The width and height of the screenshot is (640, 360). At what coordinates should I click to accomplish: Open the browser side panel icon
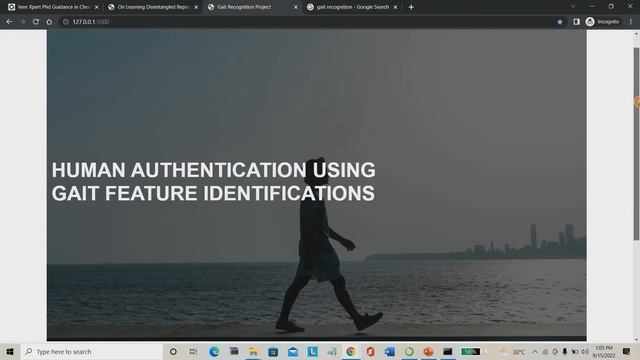pos(576,22)
